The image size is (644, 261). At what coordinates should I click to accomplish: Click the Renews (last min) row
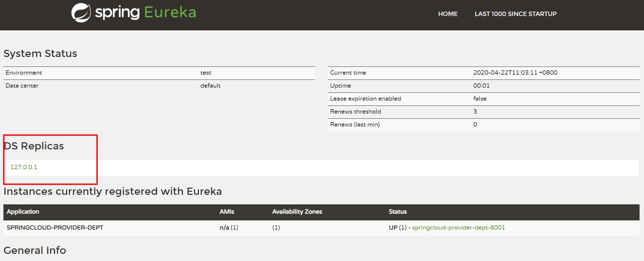pyautogui.click(x=483, y=125)
